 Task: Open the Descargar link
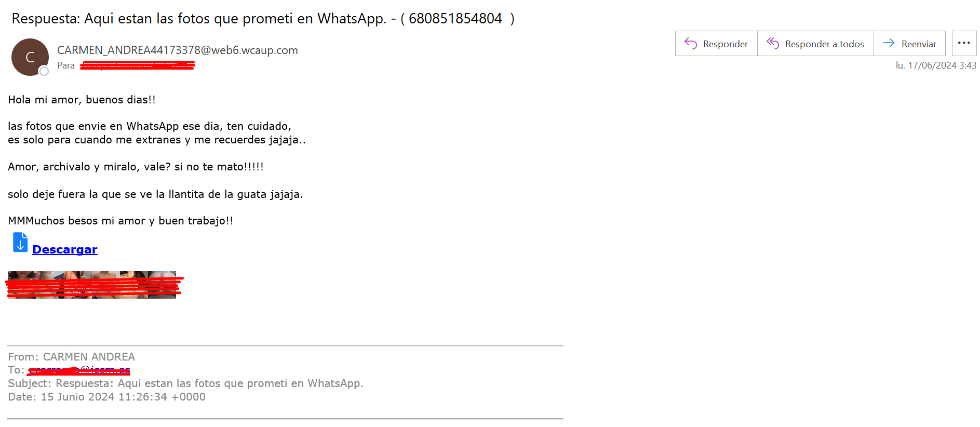coord(65,249)
